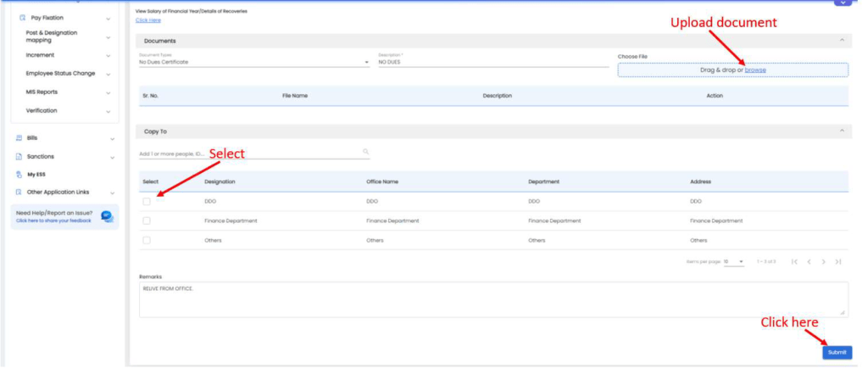Go to last page of Copy To table
The width and height of the screenshot is (868, 380).
[838, 261]
